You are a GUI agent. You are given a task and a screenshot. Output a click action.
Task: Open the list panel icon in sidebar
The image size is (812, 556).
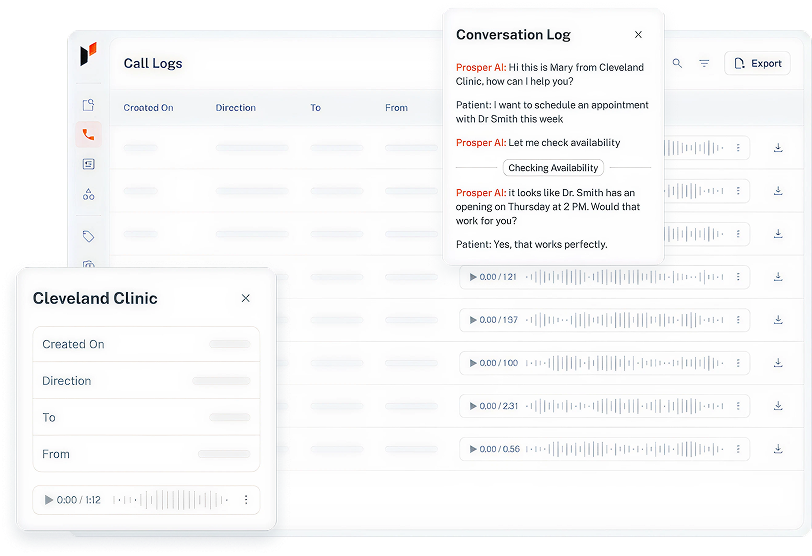pyautogui.click(x=89, y=164)
